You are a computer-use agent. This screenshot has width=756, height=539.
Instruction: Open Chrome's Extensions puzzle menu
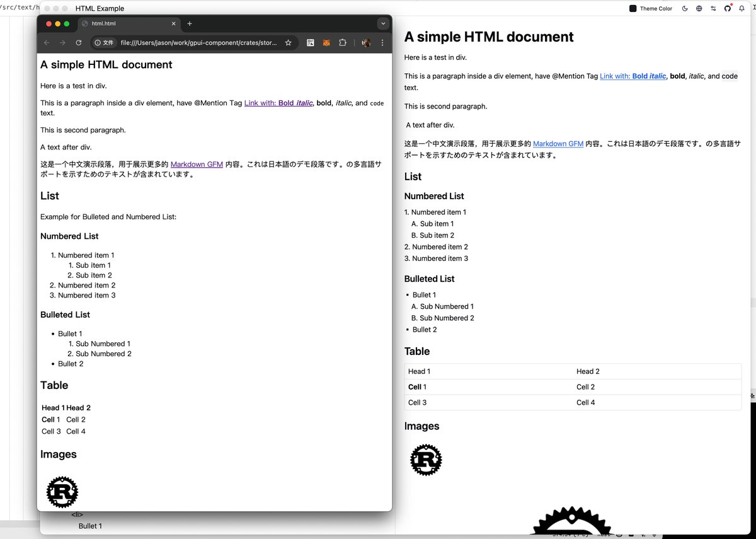[x=343, y=43]
